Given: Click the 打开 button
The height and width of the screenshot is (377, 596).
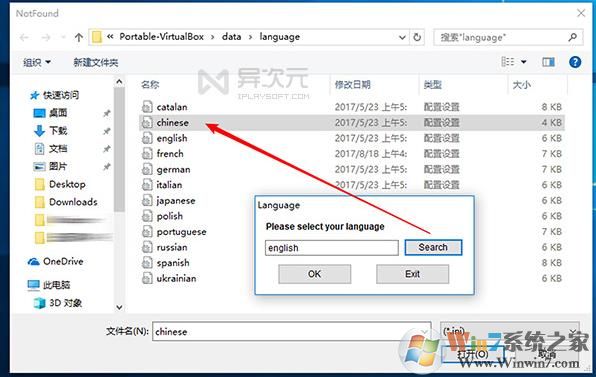Looking at the screenshot, I should coord(472,355).
